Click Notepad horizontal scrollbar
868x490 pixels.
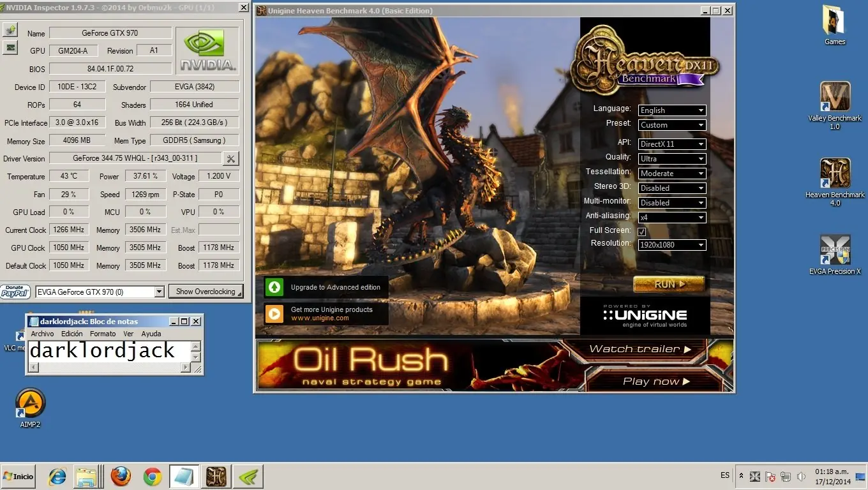(110, 367)
